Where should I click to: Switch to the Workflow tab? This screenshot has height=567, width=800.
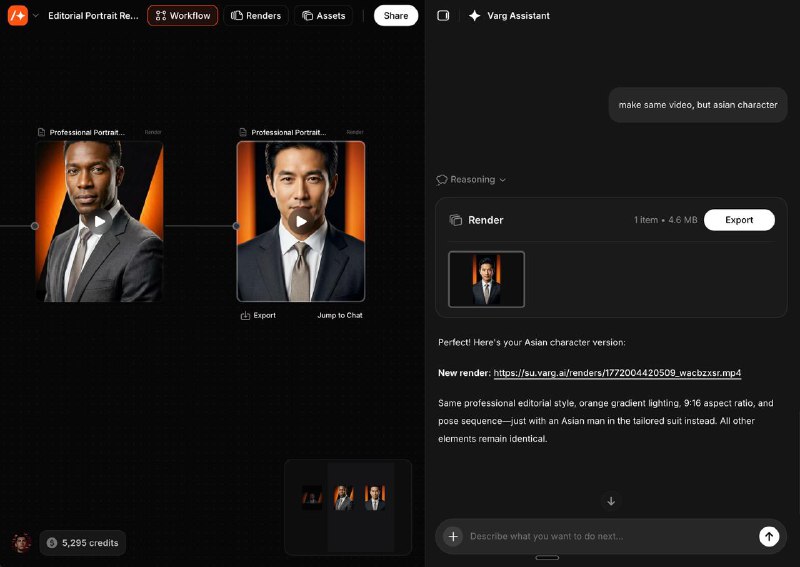(182, 16)
